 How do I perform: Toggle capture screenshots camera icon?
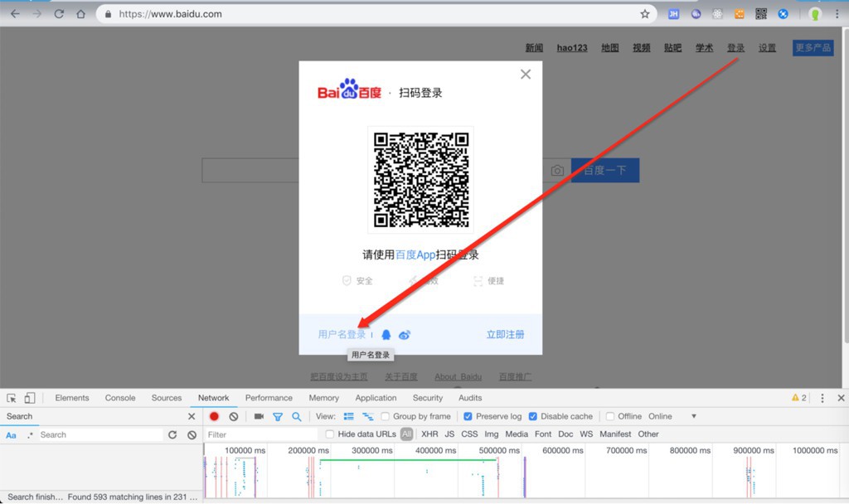pos(259,416)
